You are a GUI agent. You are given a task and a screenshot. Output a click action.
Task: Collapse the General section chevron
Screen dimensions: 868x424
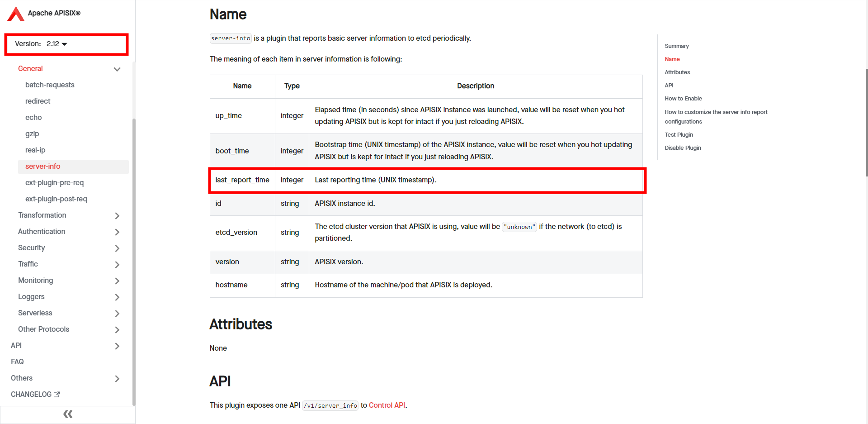(x=117, y=69)
